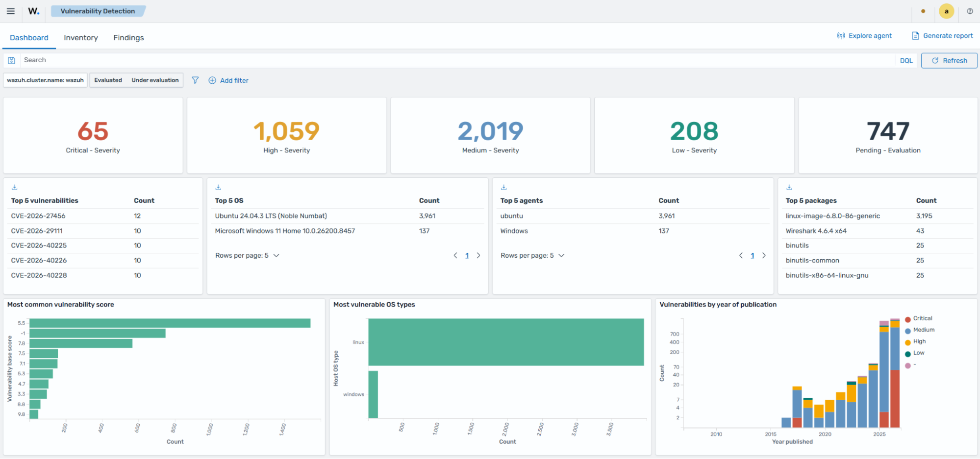The image size is (980, 459).
Task: Click the orange notification dot indicator
Action: pyautogui.click(x=923, y=11)
